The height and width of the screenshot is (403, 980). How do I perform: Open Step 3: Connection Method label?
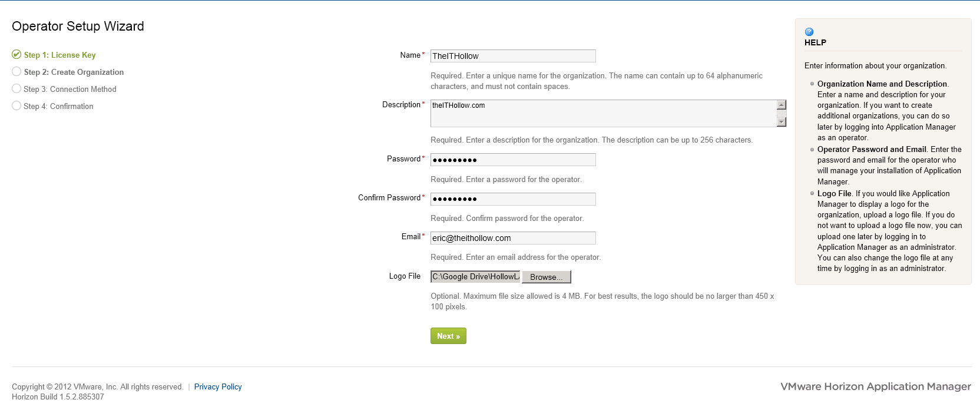[x=70, y=89]
